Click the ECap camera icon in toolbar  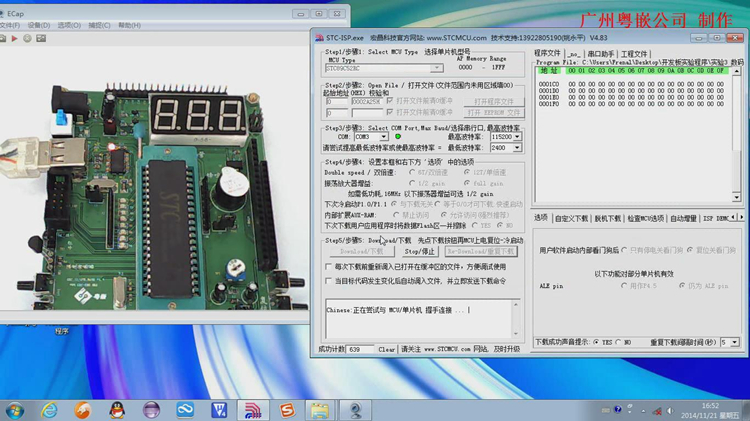2,38
